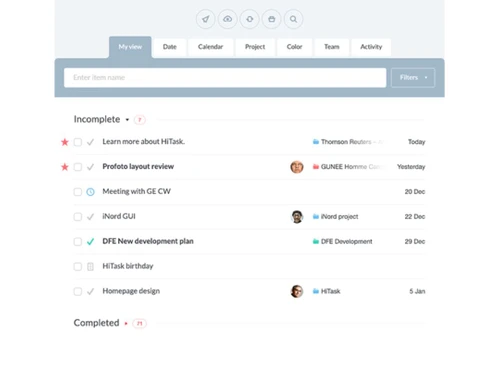Image resolution: width=500 pixels, height=375 pixels.
Task: Switch to Team tab
Action: pyautogui.click(x=332, y=47)
